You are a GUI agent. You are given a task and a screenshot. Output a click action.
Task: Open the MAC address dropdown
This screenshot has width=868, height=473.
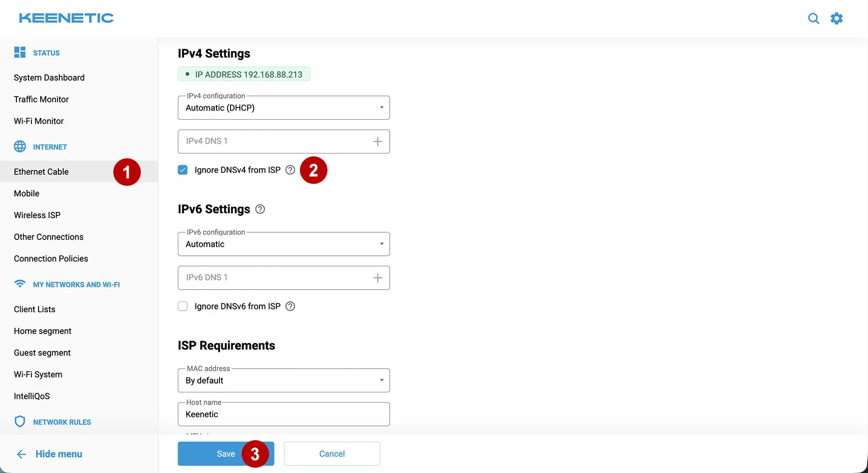(x=284, y=380)
